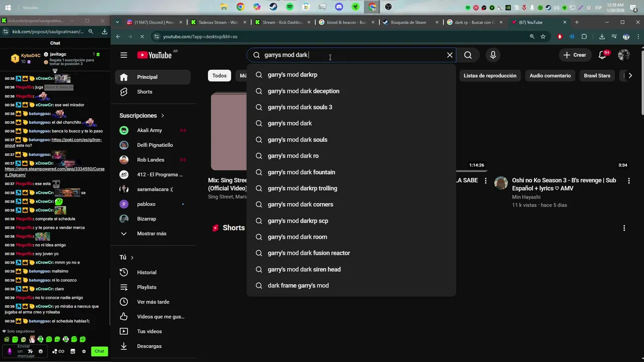Viewport: 644px width, 362px height.
Task: Open liked videos (Videos que me gus...)
Action: coord(153,317)
